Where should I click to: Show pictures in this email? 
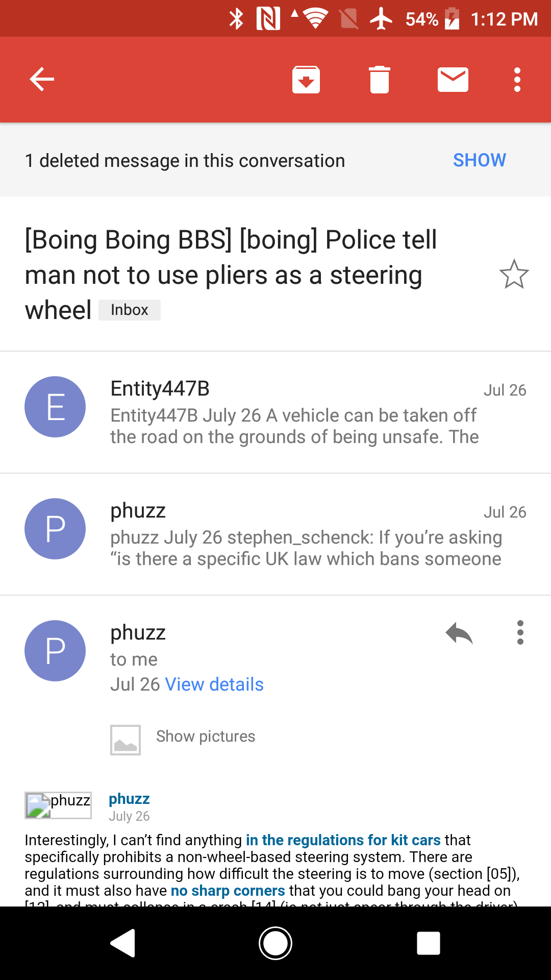click(x=205, y=737)
